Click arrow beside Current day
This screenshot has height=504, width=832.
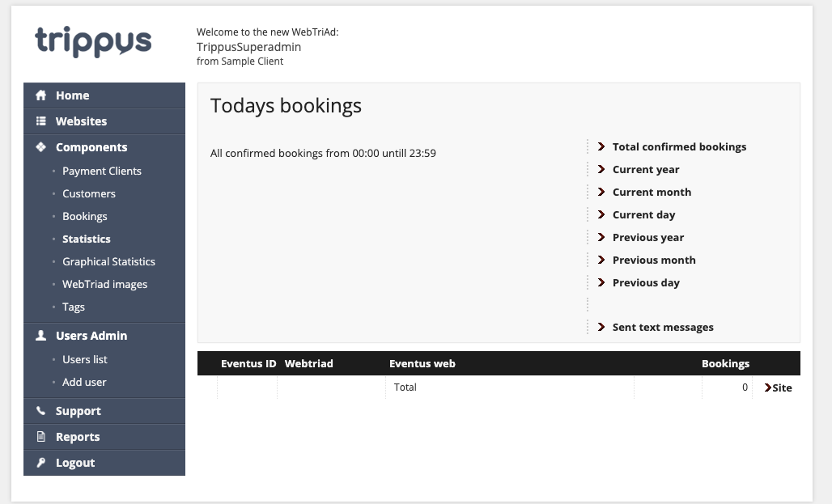[601, 214]
